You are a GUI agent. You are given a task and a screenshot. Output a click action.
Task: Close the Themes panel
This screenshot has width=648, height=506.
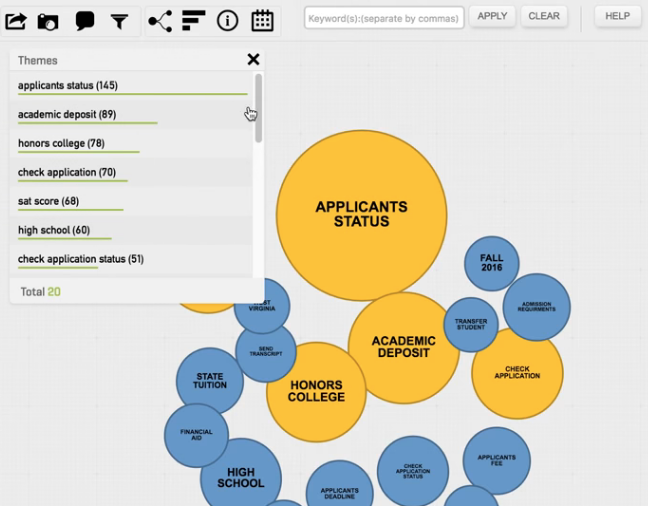coord(253,59)
